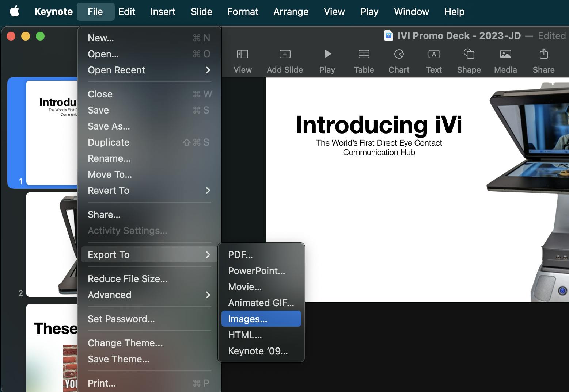This screenshot has height=392, width=569.
Task: Click the 'Introducing iVi' title text
Action: tap(379, 125)
